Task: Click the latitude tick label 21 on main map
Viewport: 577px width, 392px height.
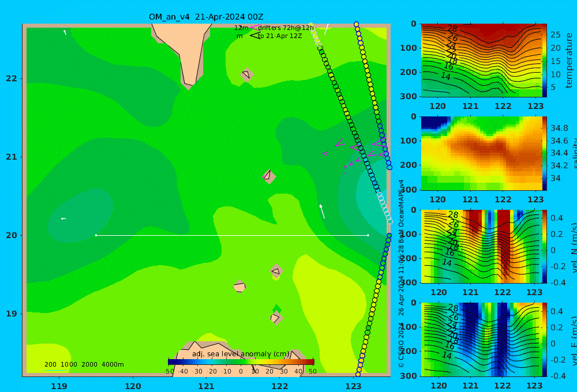Action: click(12, 157)
